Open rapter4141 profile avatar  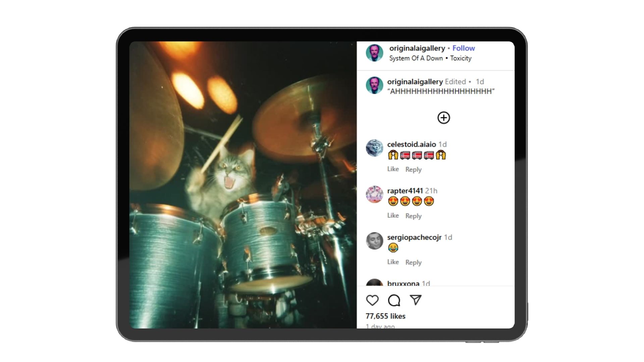pos(374,194)
